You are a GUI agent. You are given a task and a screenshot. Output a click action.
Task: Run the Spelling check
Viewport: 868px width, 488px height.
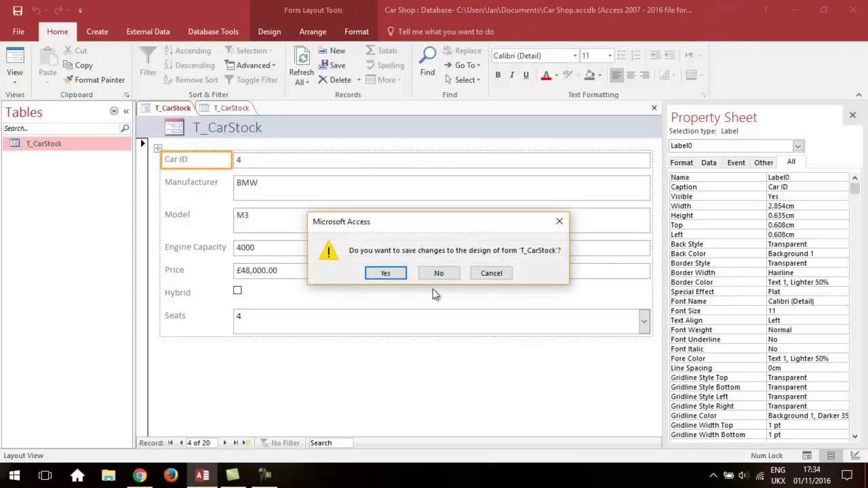[x=384, y=65]
